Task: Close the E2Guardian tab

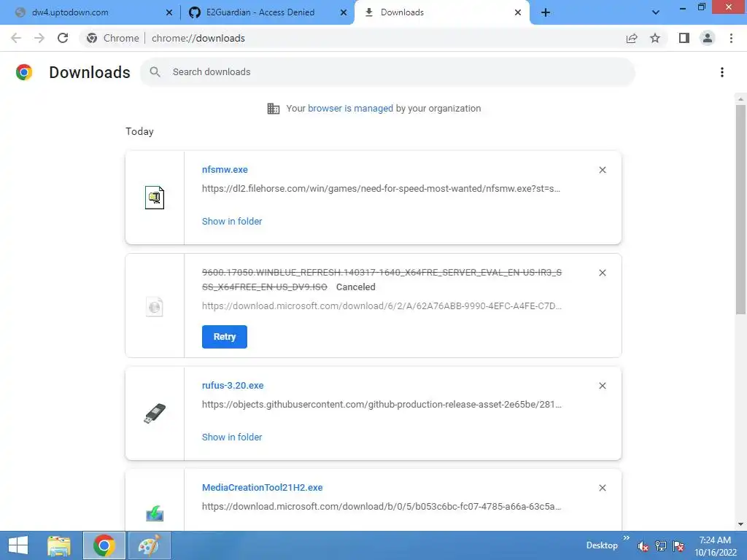Action: point(344,12)
